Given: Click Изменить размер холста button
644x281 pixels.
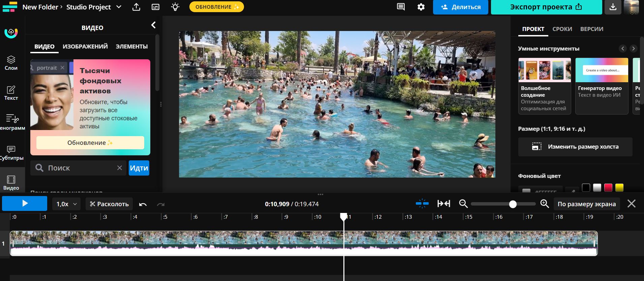Looking at the screenshot, I should tap(575, 147).
